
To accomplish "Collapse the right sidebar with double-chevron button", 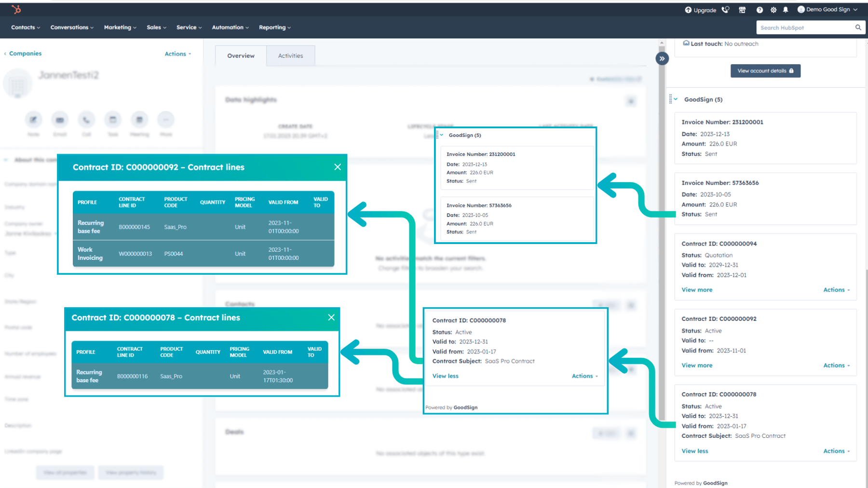I will coord(662,58).
